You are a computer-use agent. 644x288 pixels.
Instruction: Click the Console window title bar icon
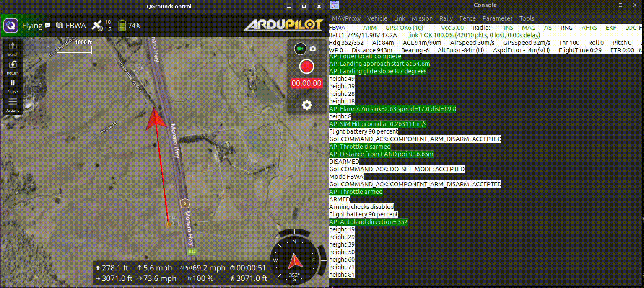click(334, 5)
